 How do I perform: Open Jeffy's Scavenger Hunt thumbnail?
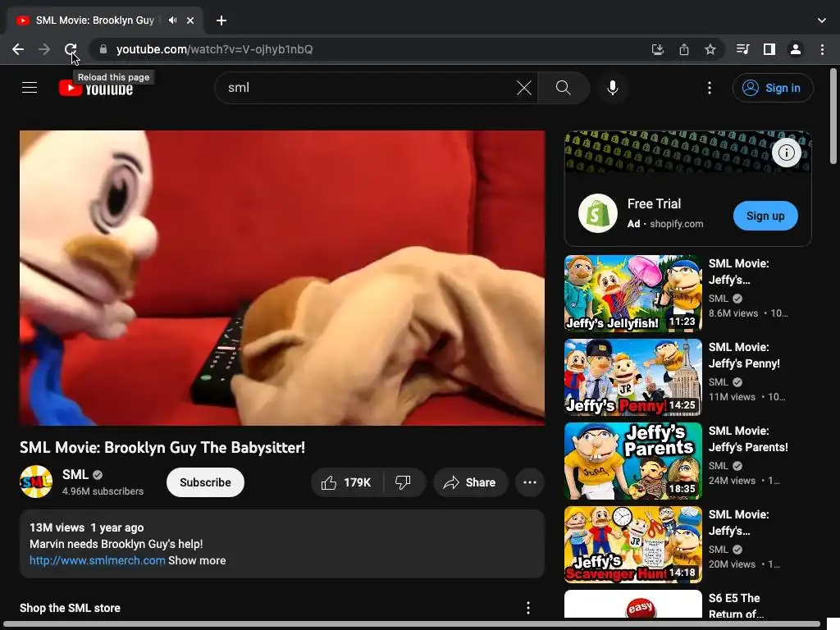633,545
